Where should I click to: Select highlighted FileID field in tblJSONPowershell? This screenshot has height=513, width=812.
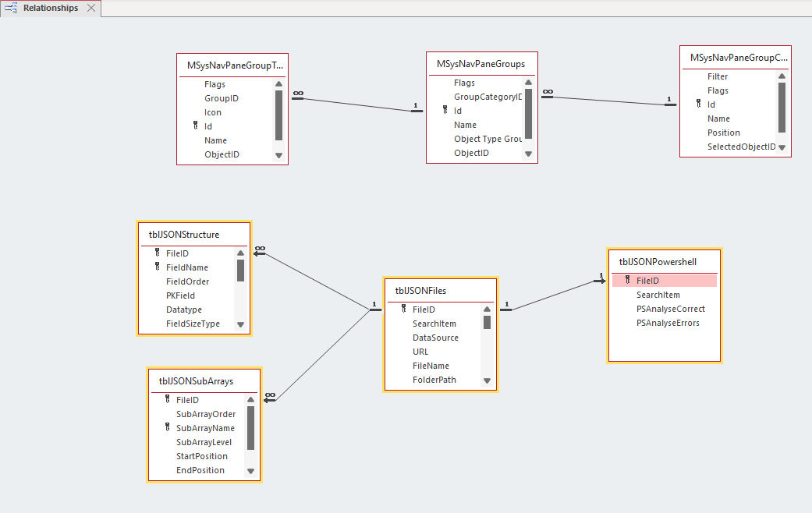click(665, 281)
